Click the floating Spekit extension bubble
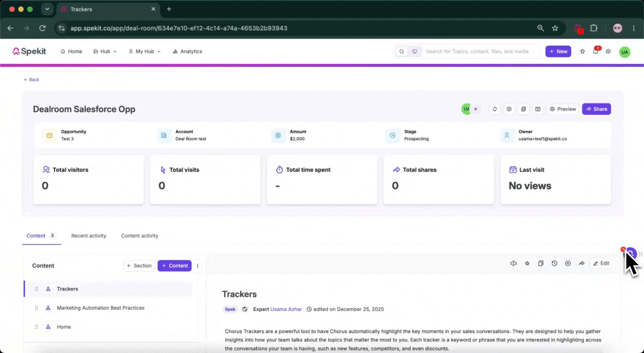644x353 pixels. (x=631, y=254)
